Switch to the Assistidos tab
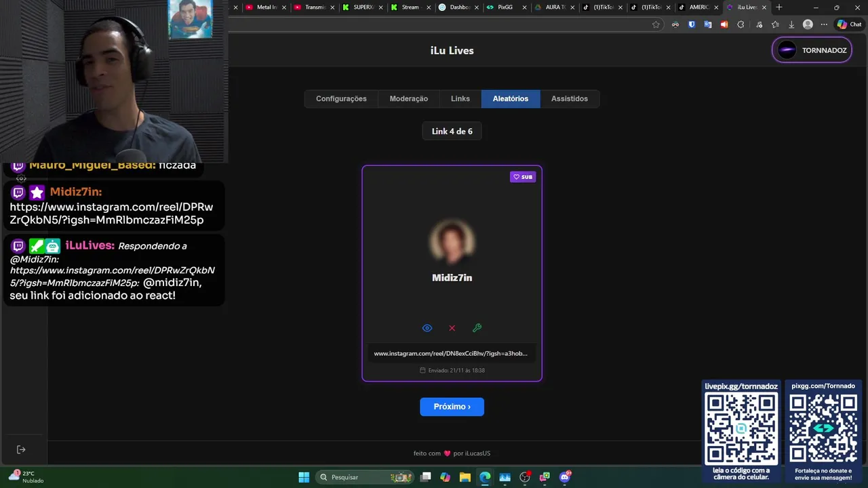Image resolution: width=868 pixels, height=488 pixels. tap(570, 99)
